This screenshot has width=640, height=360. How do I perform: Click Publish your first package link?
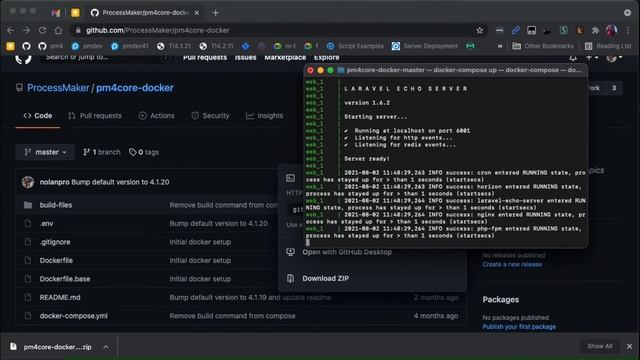pyautogui.click(x=519, y=327)
